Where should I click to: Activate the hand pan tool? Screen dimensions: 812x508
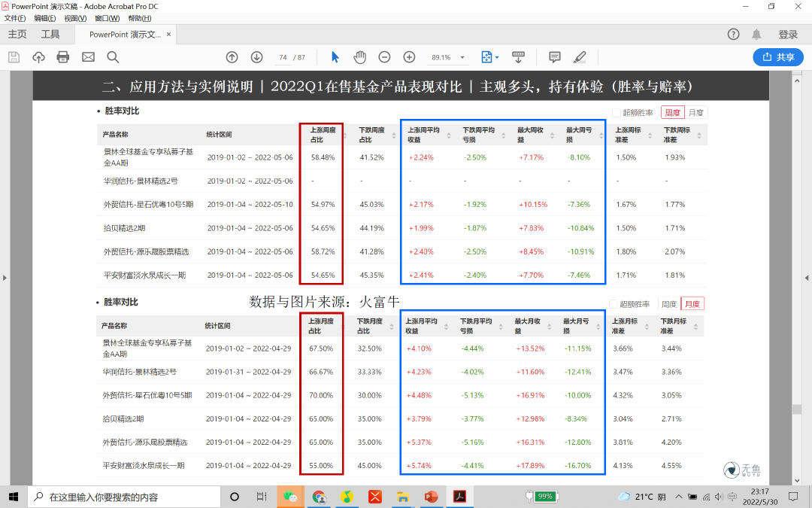click(x=359, y=57)
